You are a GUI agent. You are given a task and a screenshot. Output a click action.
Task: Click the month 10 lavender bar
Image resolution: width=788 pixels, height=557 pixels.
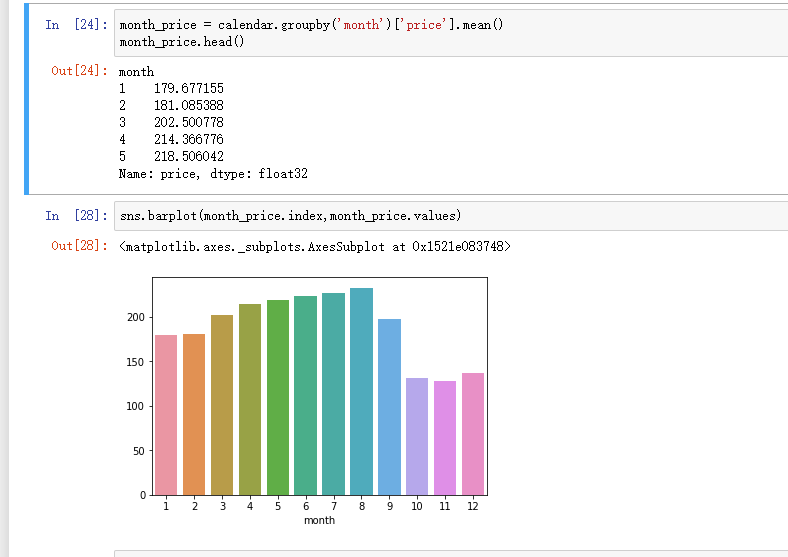point(417,436)
